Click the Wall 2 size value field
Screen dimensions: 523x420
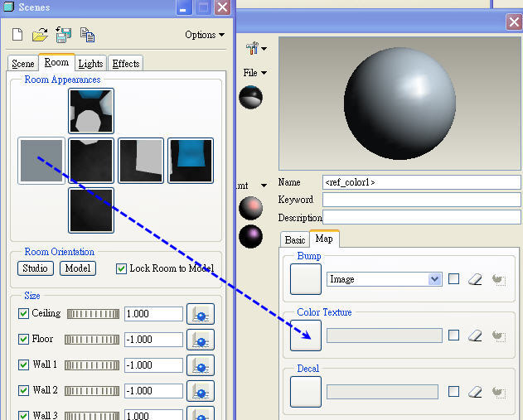click(153, 391)
